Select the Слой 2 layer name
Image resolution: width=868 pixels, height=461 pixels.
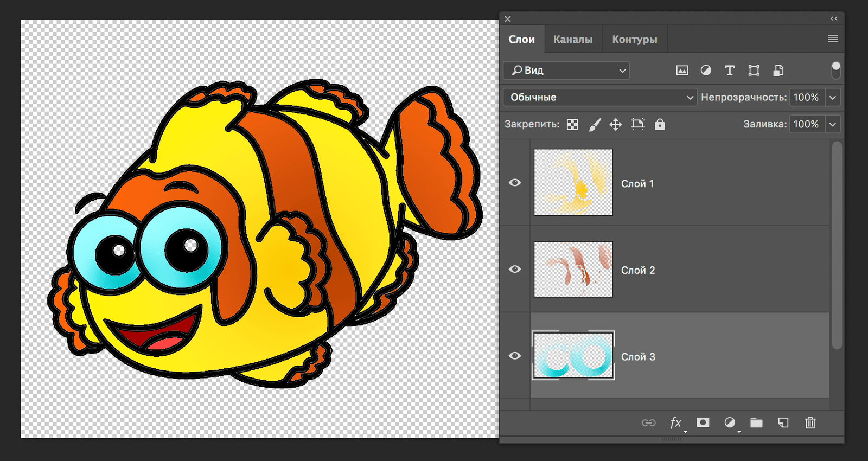coord(638,270)
